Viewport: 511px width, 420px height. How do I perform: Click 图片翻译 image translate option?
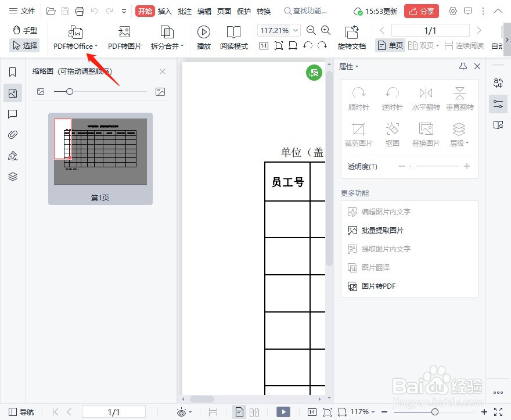click(369, 268)
